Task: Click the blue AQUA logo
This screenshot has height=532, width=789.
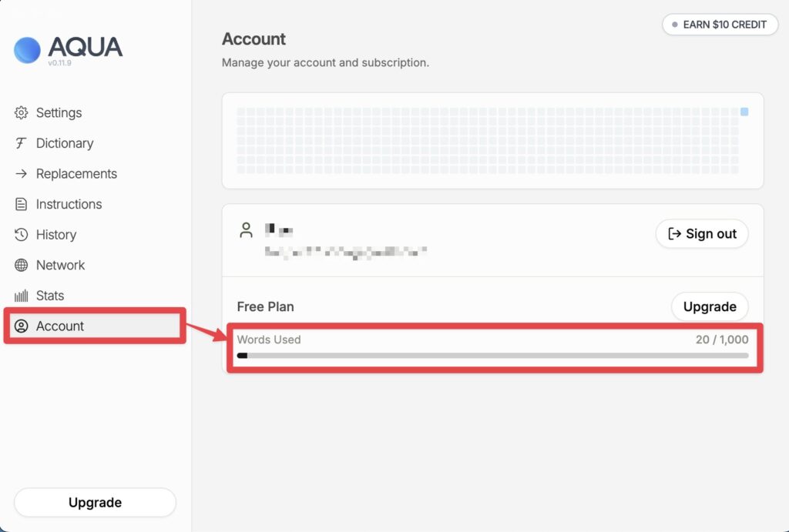Action: click(x=27, y=50)
